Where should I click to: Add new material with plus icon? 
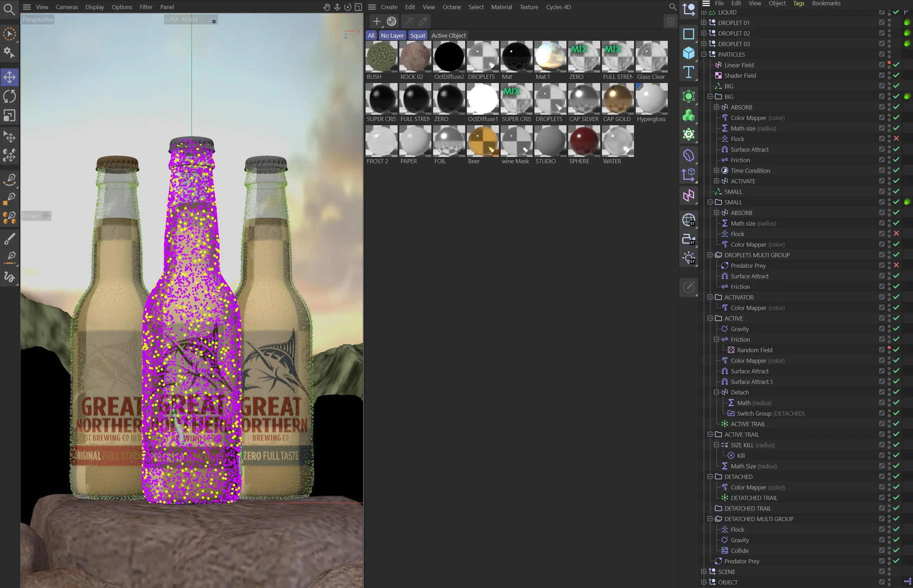377,21
